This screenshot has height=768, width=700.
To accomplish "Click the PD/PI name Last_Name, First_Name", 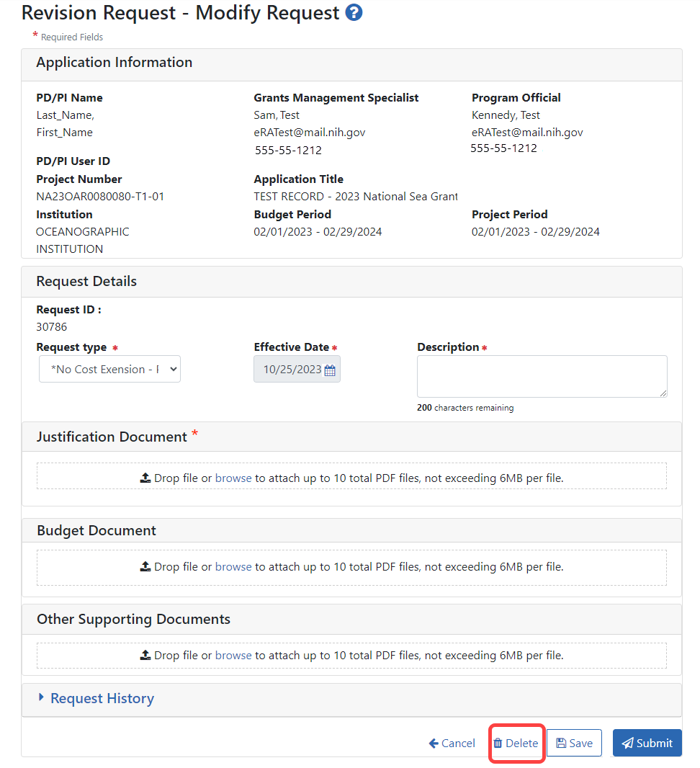I will [65, 123].
